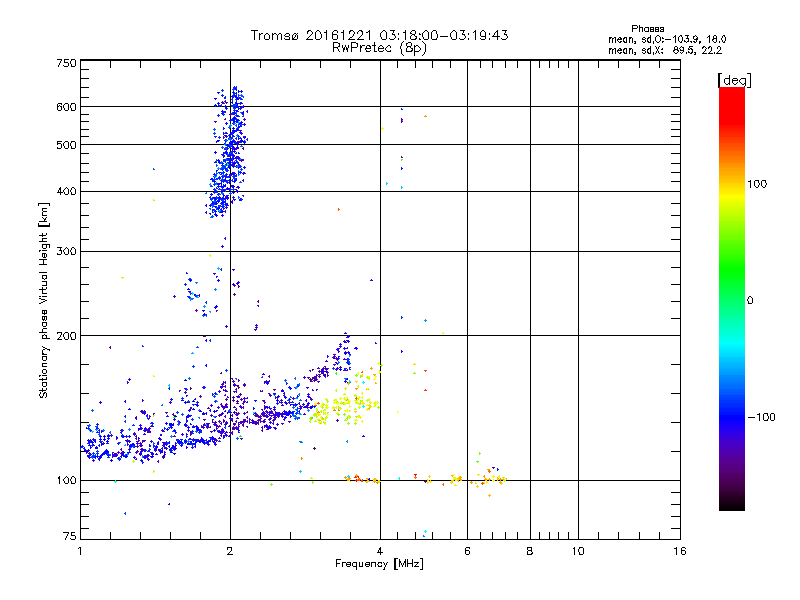800x600 pixels.
Task: Click the subtitle 'RwPretec (8p)'
Action: coord(379,48)
